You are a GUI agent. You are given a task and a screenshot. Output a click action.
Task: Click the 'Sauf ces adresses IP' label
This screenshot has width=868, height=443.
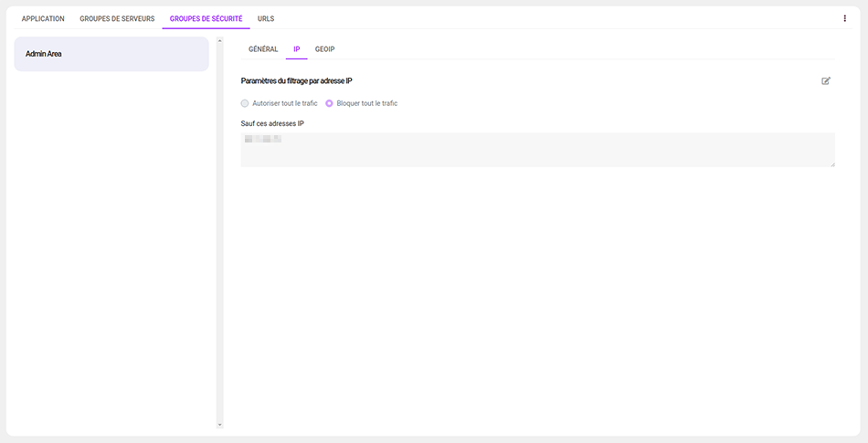[272, 123]
